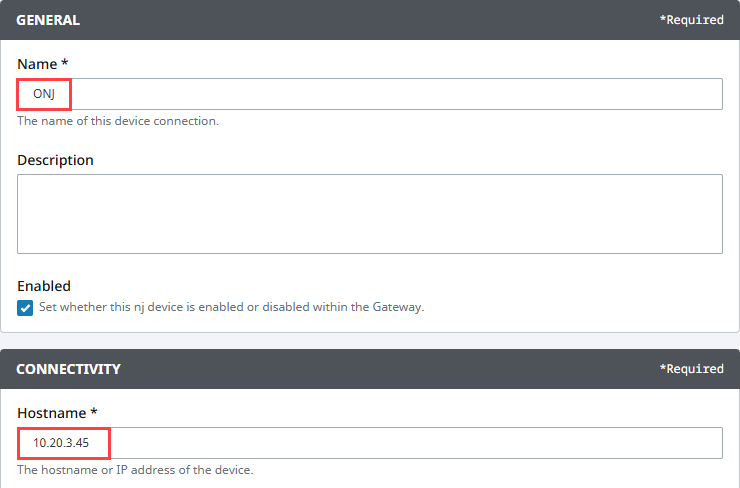Click 'The hostname or IP address' hint text
740x488 pixels.
(135, 470)
